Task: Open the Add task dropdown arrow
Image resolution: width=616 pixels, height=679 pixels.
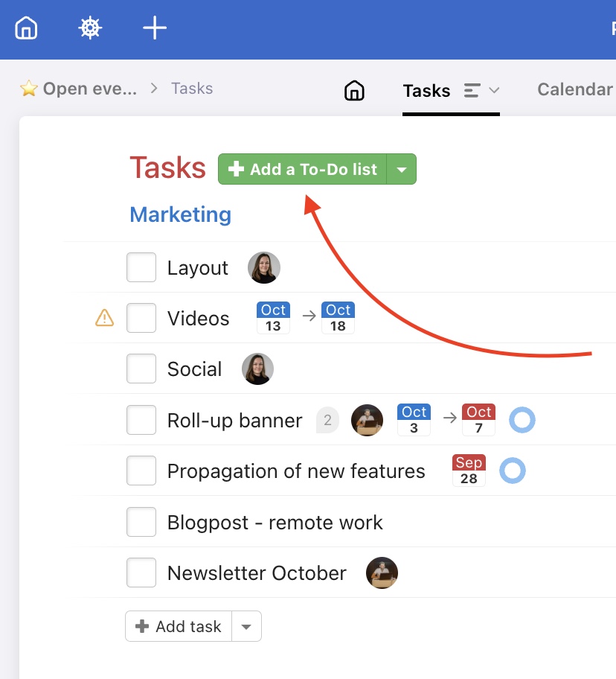Action: [x=246, y=627]
